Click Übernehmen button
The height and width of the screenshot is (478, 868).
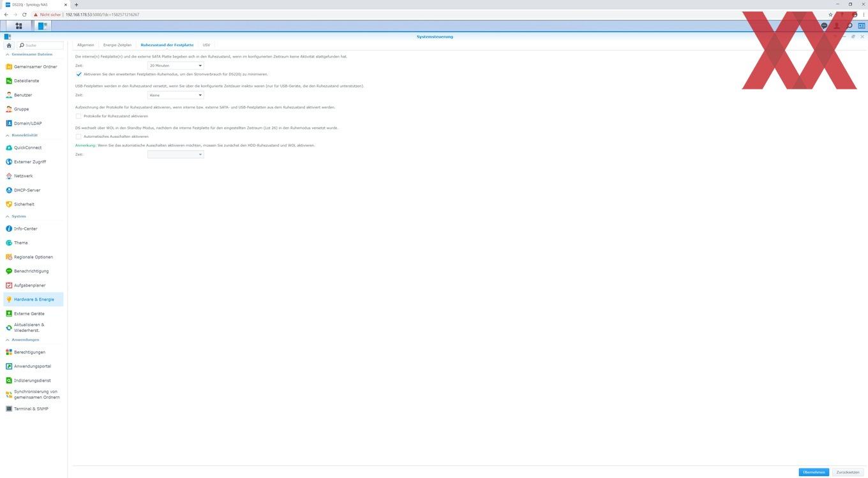click(814, 472)
